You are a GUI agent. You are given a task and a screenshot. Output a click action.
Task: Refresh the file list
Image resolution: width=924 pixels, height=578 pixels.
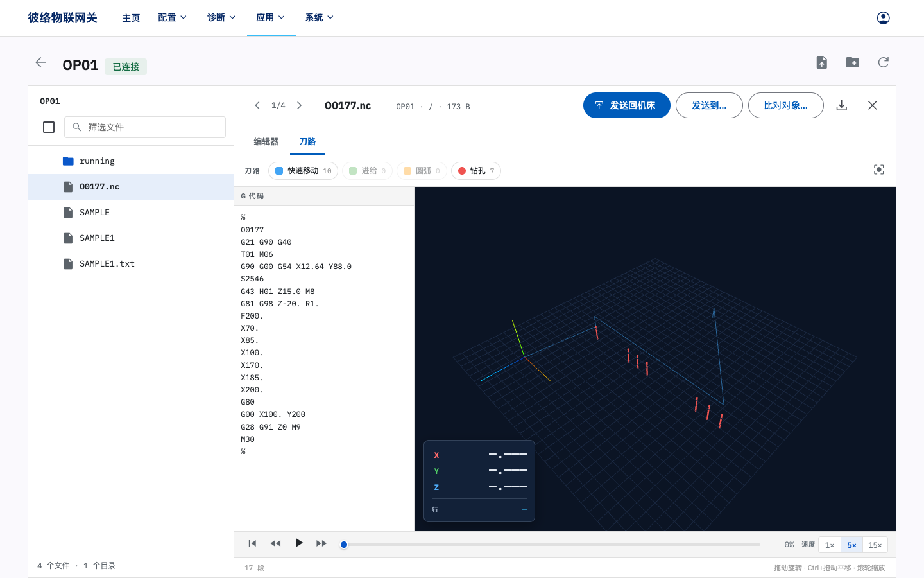[883, 62]
